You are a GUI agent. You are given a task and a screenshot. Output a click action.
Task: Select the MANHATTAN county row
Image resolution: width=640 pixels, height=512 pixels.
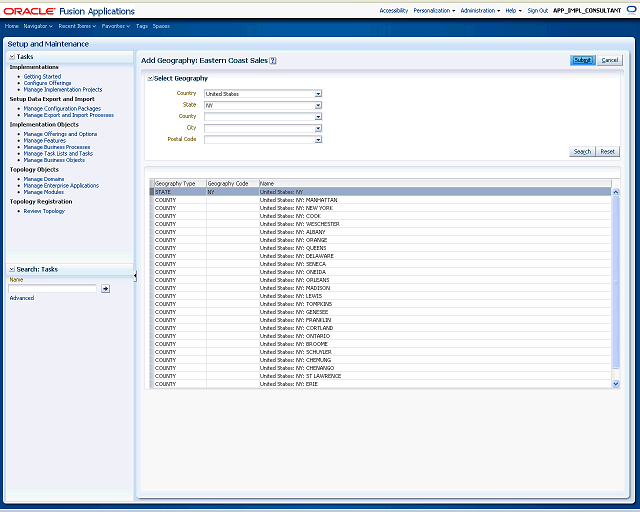point(380,200)
